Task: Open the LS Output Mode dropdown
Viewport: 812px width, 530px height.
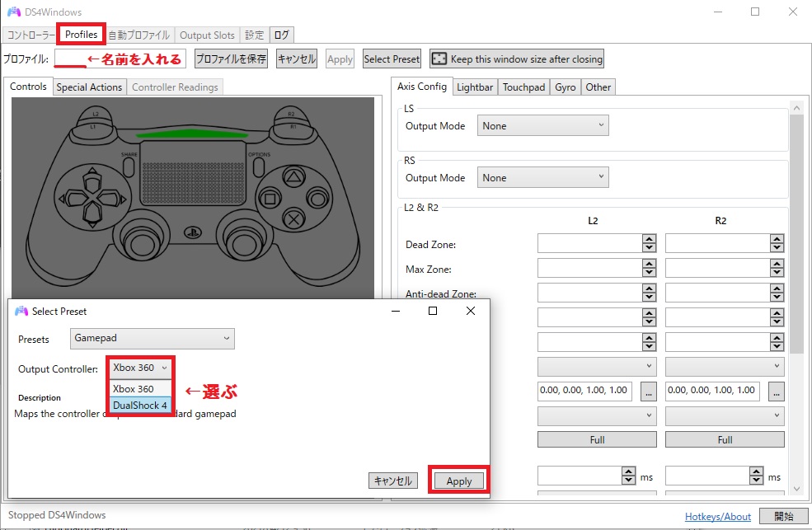Action: pyautogui.click(x=543, y=126)
